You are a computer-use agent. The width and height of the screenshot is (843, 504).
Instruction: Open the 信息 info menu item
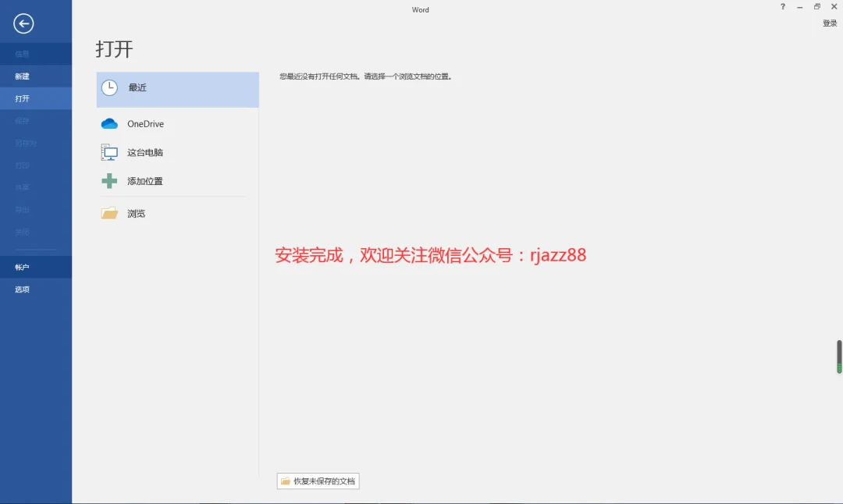[x=35, y=54]
